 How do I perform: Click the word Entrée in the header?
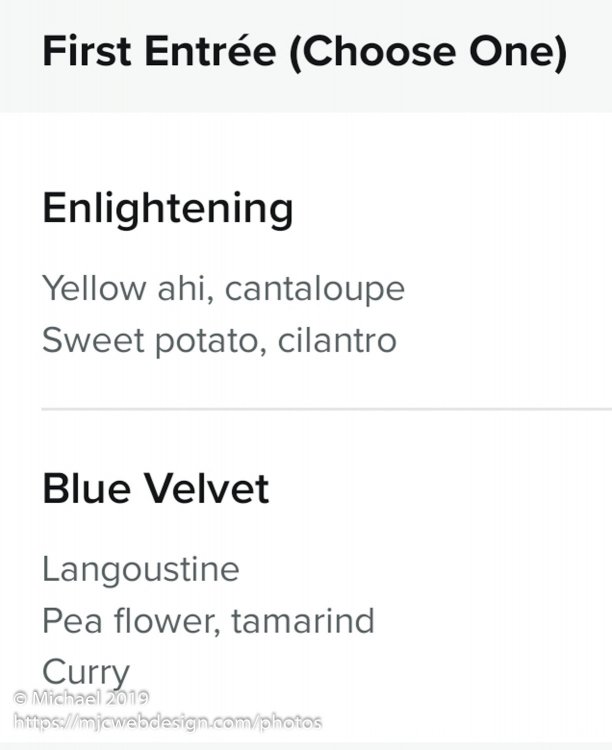[x=211, y=51]
